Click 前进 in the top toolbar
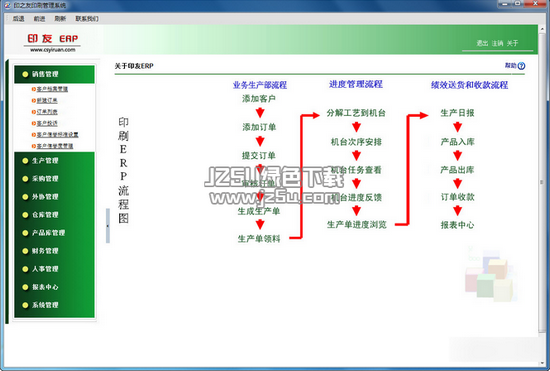The image size is (550, 371). pos(39,19)
